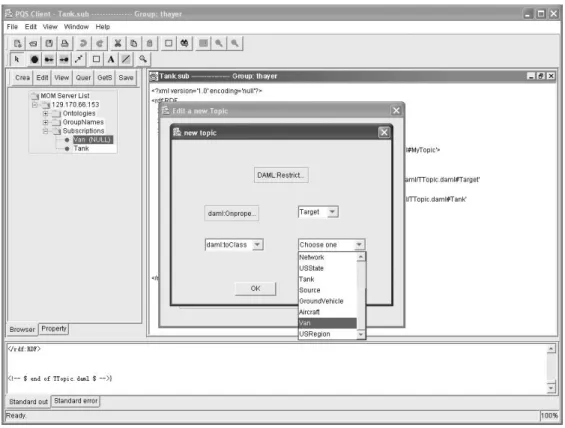565x428 pixels.
Task: Collapse the Subscriptions folder
Action: [x=46, y=131]
